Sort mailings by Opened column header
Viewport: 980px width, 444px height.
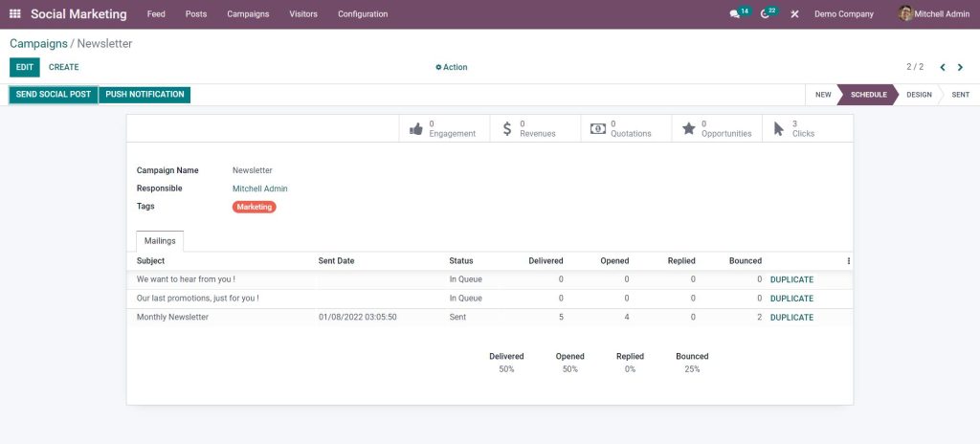[x=614, y=261]
